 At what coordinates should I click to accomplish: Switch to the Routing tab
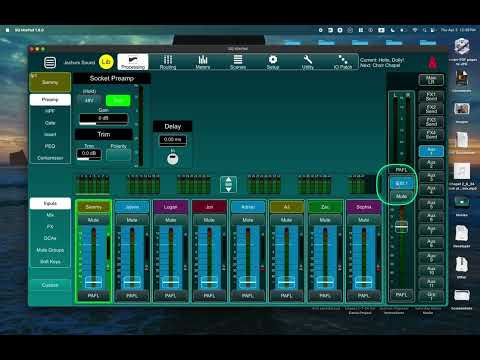tap(168, 62)
